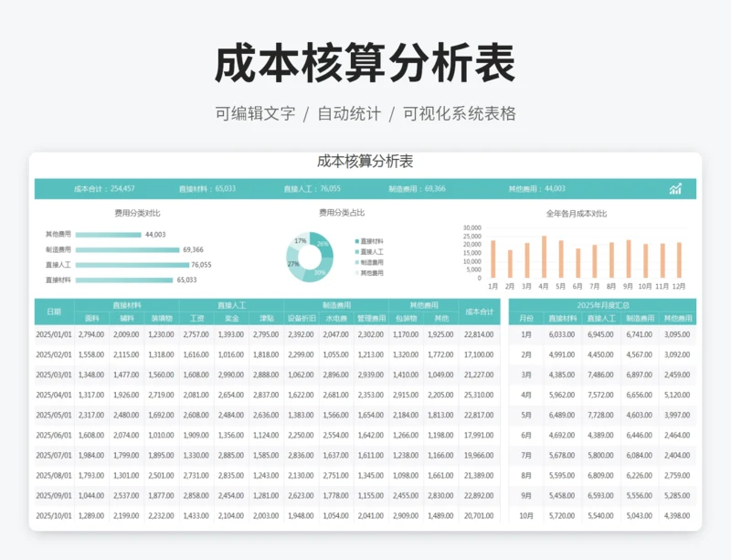Select the 成本合计: 254,457 summary figure
Screen dimensions: 731x560
pyautogui.click(x=104, y=189)
